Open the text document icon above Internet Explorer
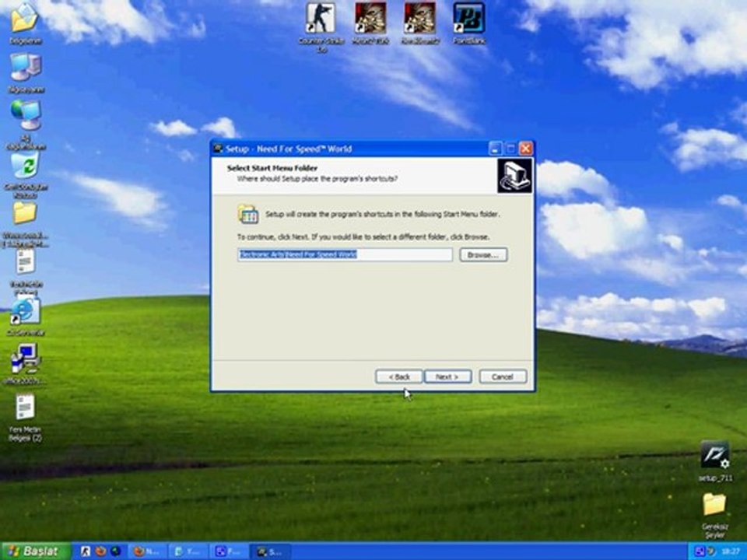Image resolution: width=747 pixels, height=560 pixels. point(25,271)
